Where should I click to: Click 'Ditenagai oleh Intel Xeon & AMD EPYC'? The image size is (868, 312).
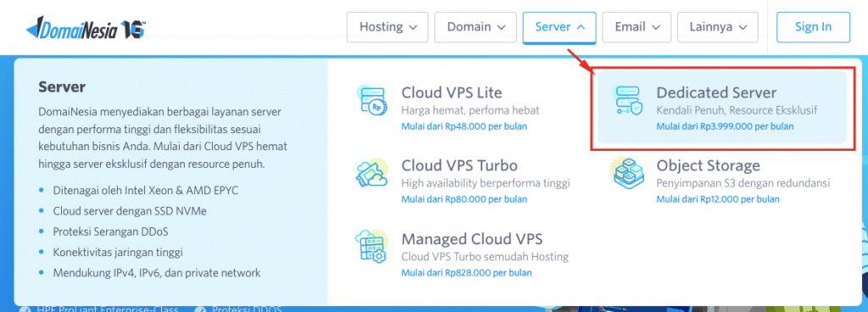point(146,190)
